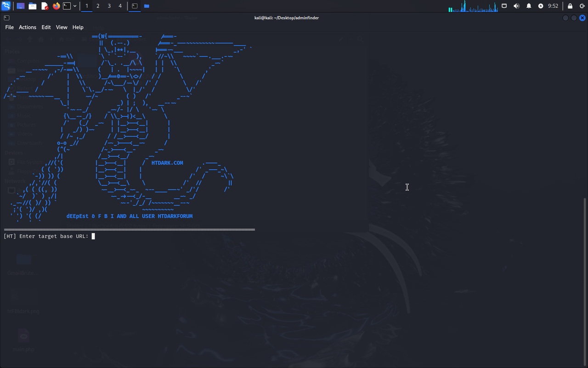The height and width of the screenshot is (368, 588).
Task: Open the Kali applications menu
Action: (x=6, y=6)
